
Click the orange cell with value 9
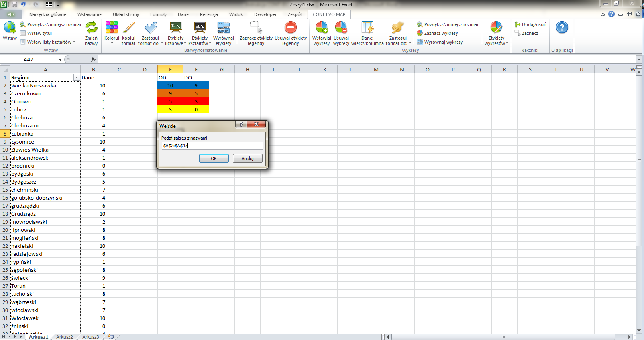(170, 93)
